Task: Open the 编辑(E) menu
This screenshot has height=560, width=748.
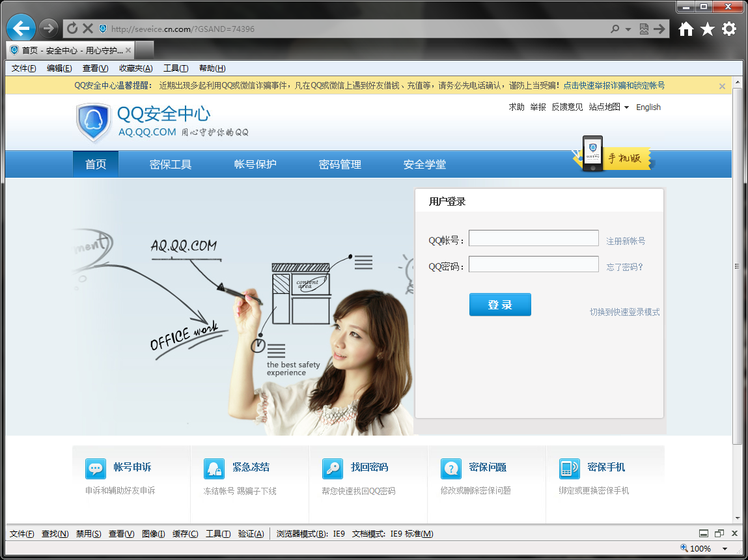Action: click(x=59, y=68)
